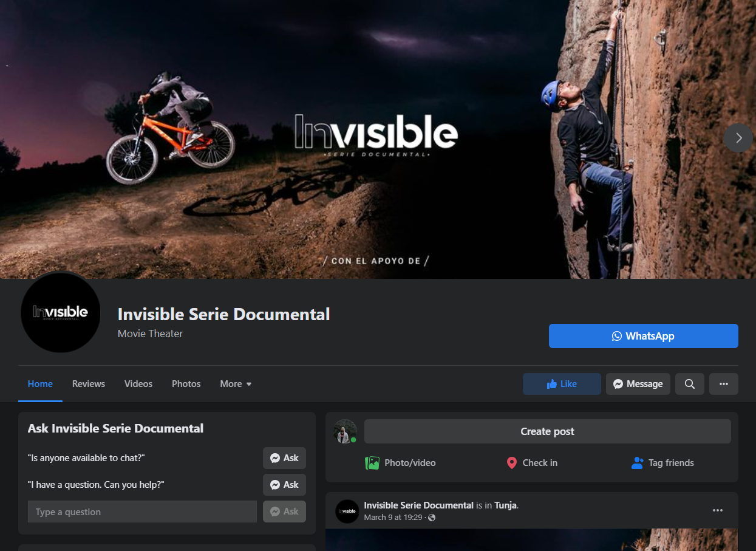Switch to the Home tab
The image size is (756, 551).
coord(40,384)
